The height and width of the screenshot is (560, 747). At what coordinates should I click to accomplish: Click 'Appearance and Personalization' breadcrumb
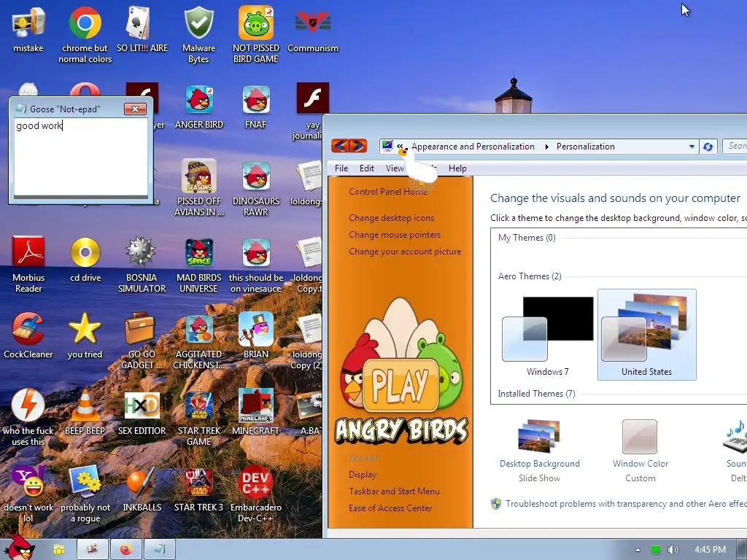pyautogui.click(x=473, y=147)
